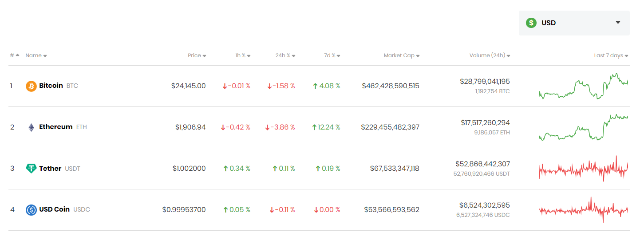Open the Ethereum name link
This screenshot has width=644, height=236.
click(x=56, y=127)
